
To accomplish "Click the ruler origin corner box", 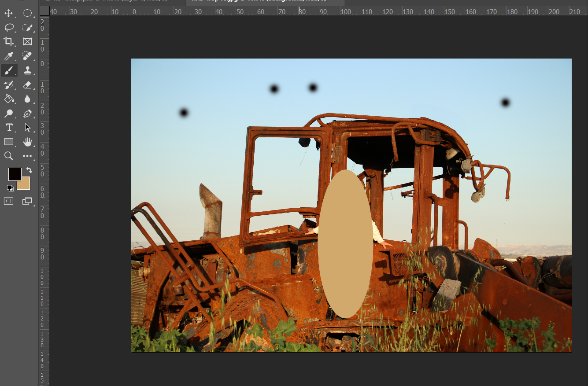I will point(44,11).
